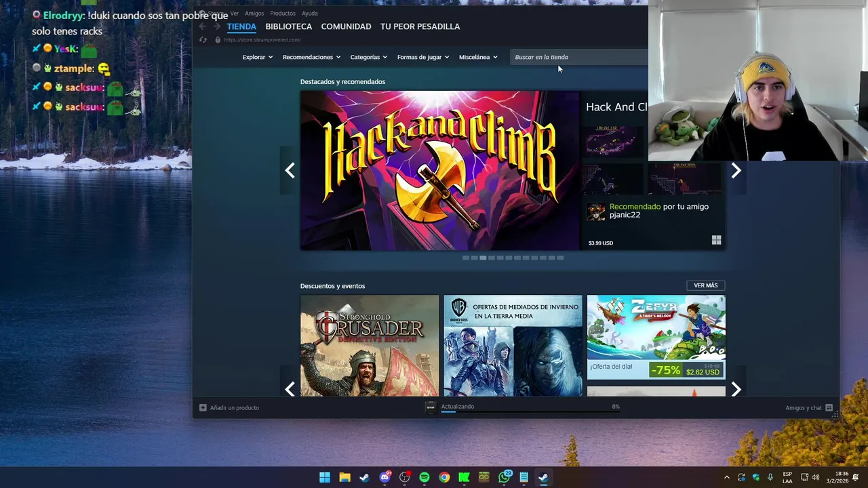Open the Ver menu
Viewport: 868px width, 488px height.
coord(234,13)
